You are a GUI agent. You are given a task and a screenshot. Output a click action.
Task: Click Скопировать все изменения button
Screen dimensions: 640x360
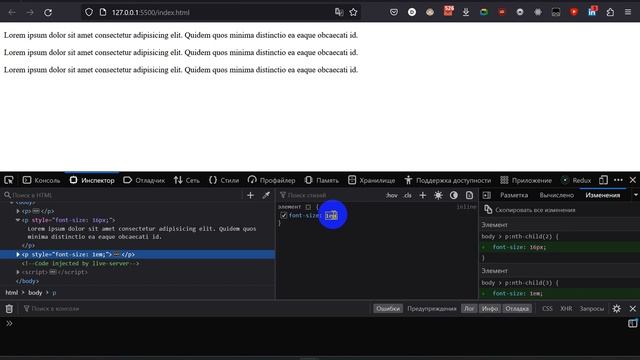[530, 210]
